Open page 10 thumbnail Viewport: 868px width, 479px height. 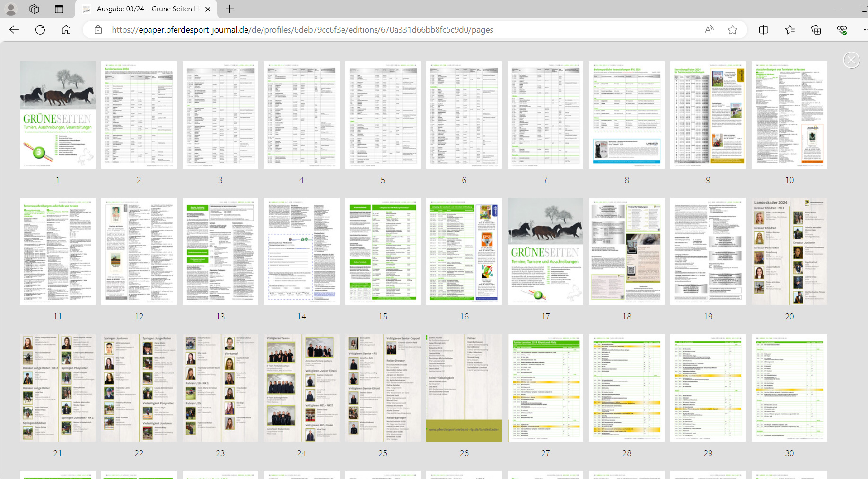[x=789, y=115]
